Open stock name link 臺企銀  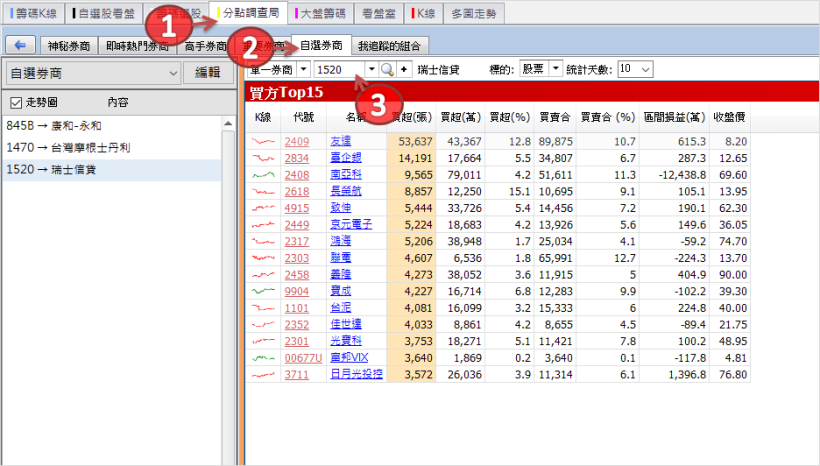pyautogui.click(x=346, y=158)
